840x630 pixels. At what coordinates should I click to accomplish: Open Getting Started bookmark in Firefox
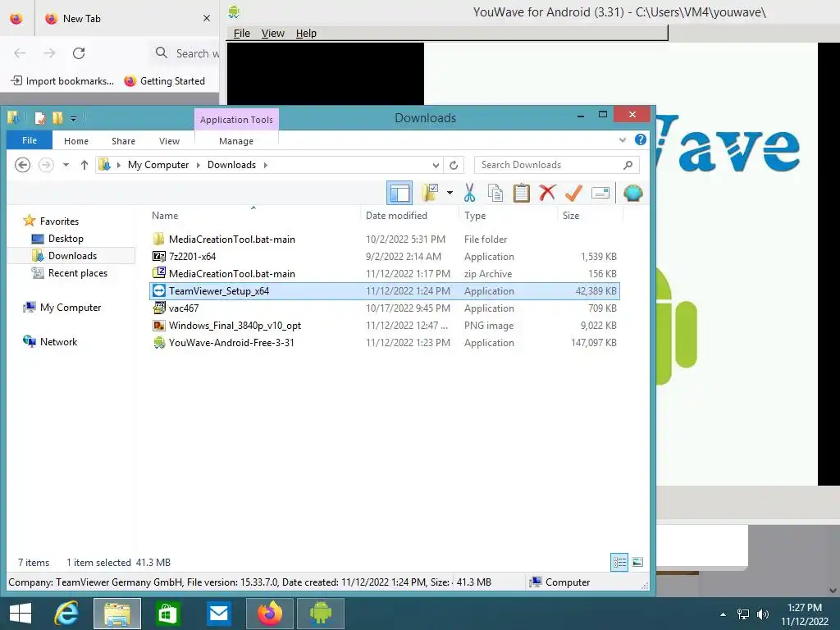(x=164, y=81)
